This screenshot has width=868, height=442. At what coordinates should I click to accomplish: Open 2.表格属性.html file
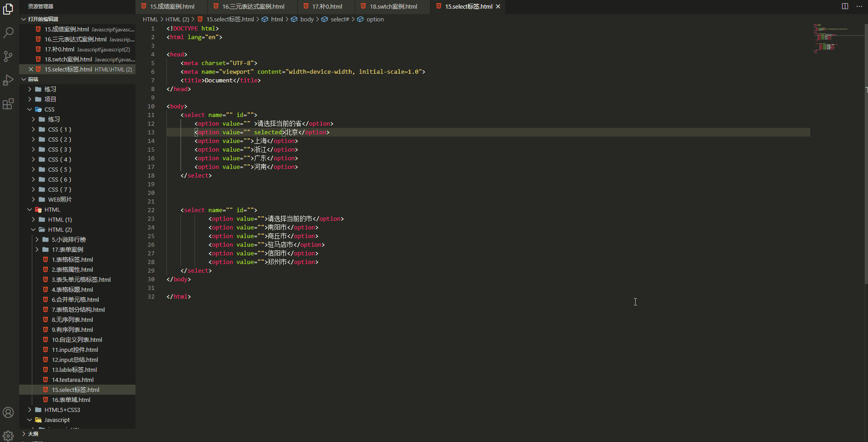coord(77,269)
